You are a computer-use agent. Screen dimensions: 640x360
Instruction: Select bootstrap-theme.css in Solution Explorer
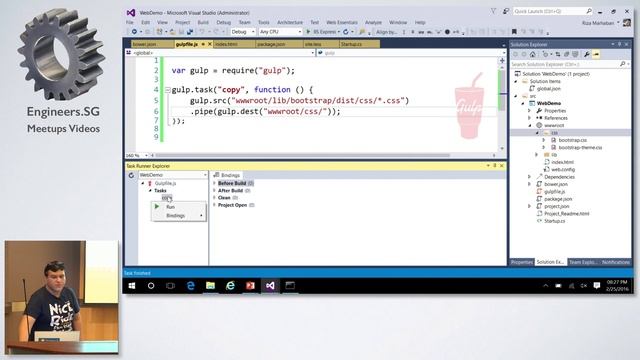point(580,147)
